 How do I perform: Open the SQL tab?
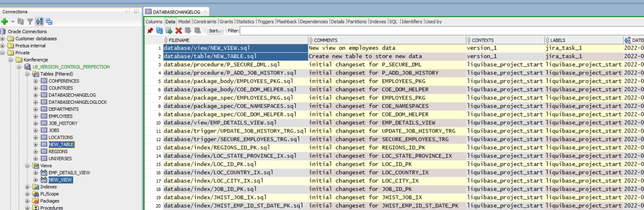[393, 21]
